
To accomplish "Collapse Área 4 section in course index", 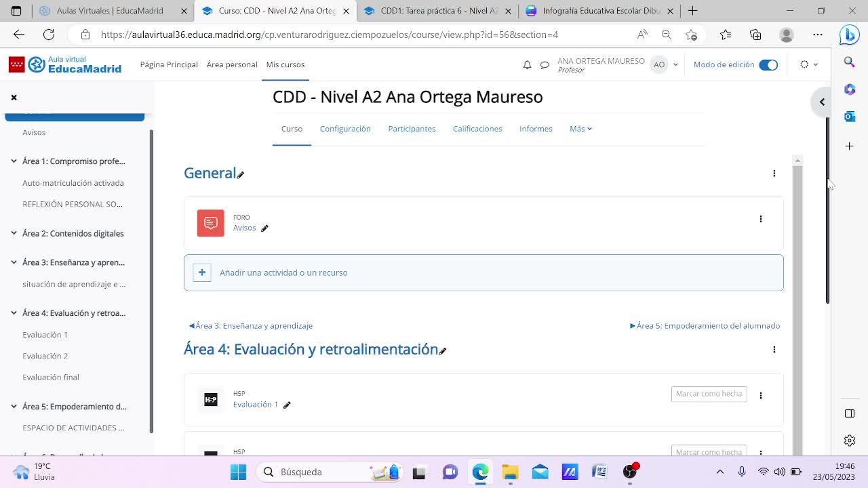I will tap(14, 313).
